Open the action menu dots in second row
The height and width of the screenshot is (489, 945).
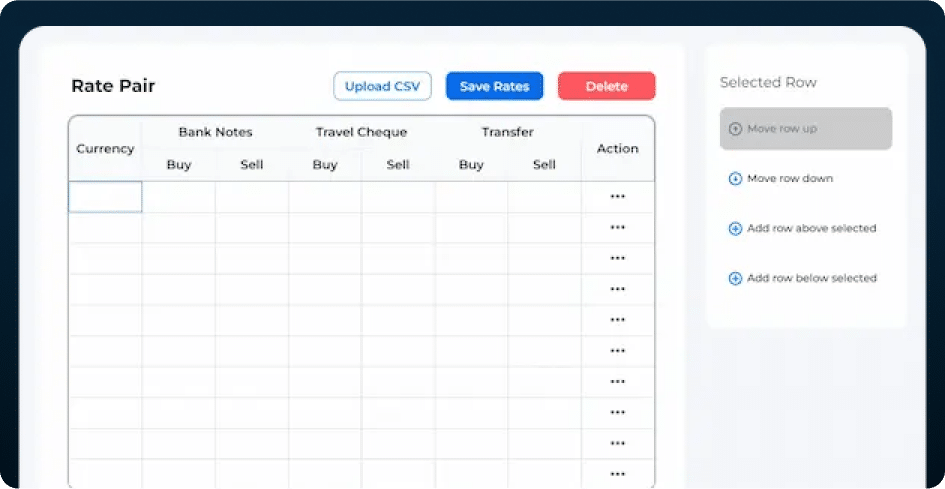(617, 228)
